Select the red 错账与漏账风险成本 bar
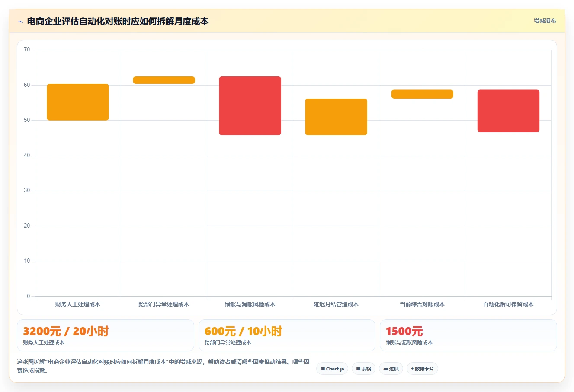Viewport: 574px width, 392px height. tap(250, 106)
